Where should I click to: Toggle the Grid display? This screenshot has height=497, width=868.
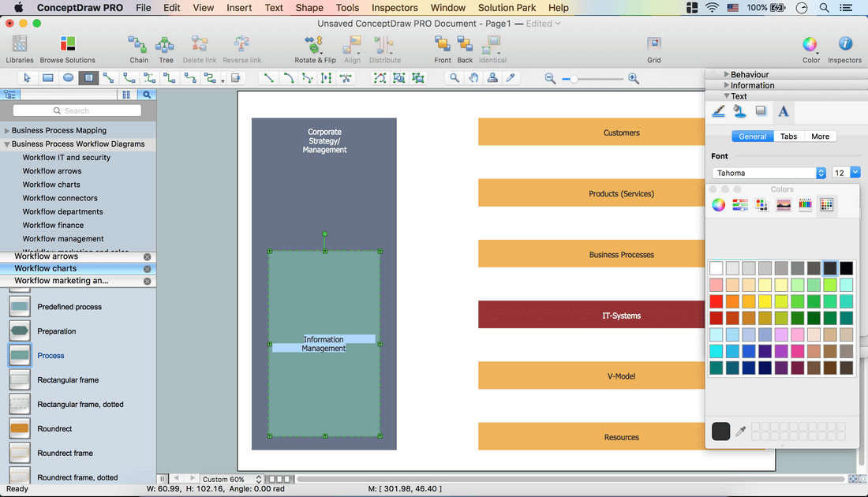[x=654, y=45]
